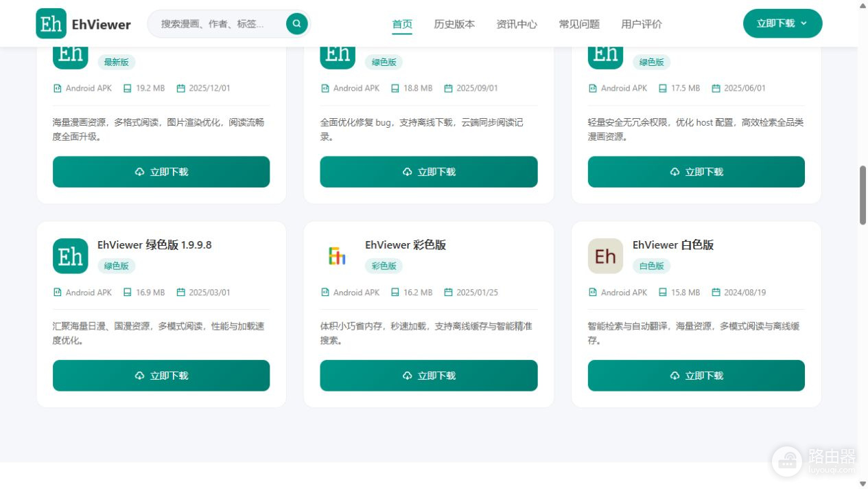Click Android APK icon on 16.2 MB card

point(325,292)
